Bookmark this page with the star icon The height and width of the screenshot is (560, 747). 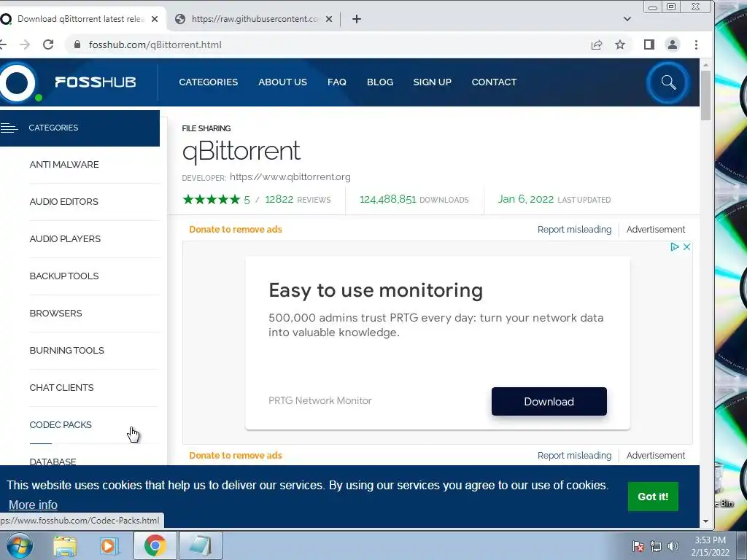pos(620,44)
